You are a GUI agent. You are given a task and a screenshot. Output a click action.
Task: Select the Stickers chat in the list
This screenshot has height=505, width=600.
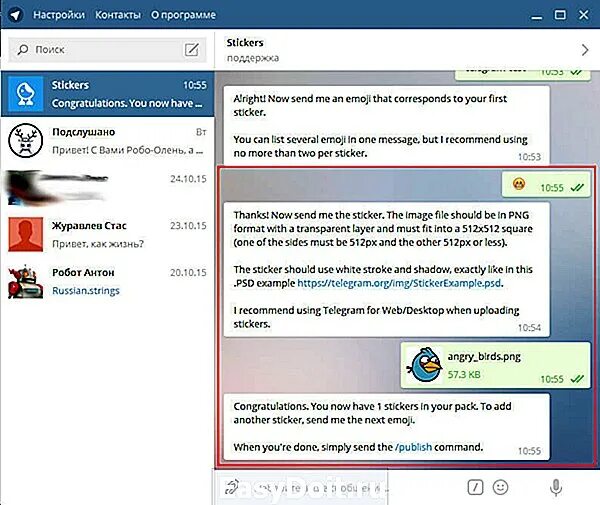tap(108, 94)
